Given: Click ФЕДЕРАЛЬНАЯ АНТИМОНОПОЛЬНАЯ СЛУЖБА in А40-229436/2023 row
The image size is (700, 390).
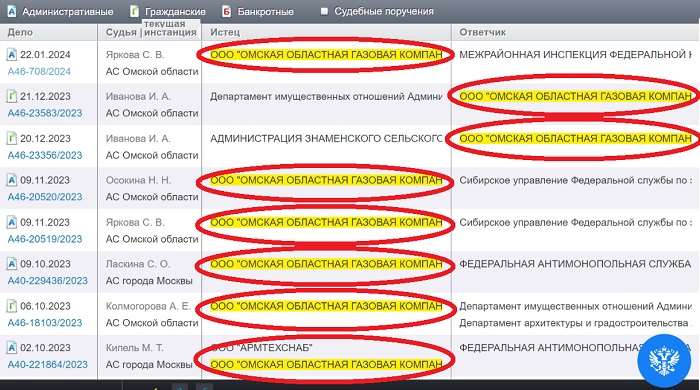Looking at the screenshot, I should [575, 264].
